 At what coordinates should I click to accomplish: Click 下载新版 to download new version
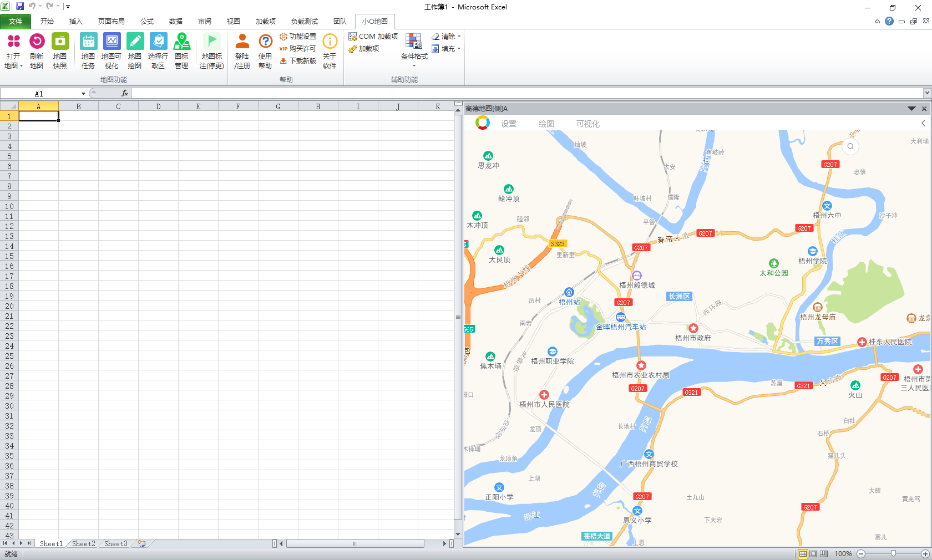tap(298, 61)
